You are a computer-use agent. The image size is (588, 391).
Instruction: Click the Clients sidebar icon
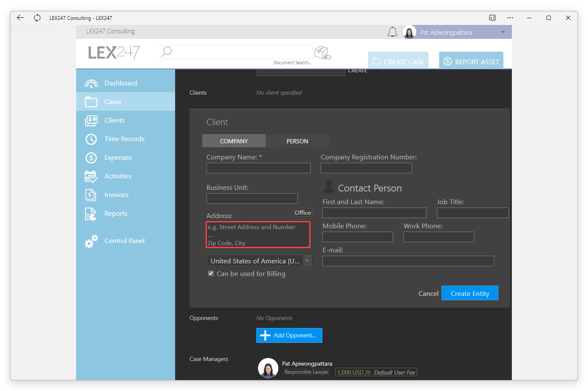point(91,120)
